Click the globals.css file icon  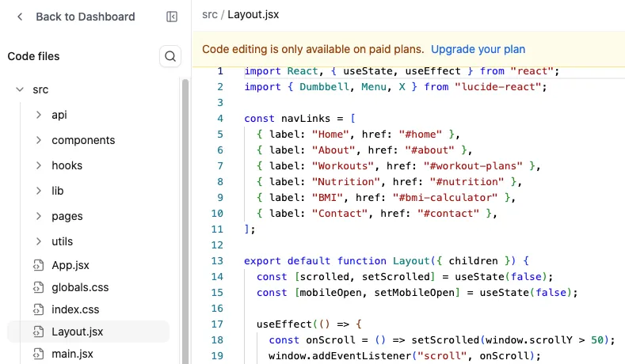37,288
